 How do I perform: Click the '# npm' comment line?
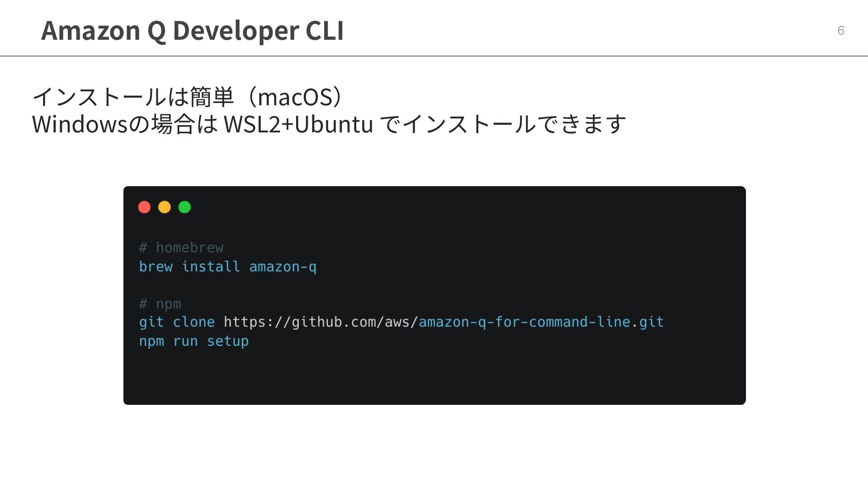pos(160,304)
